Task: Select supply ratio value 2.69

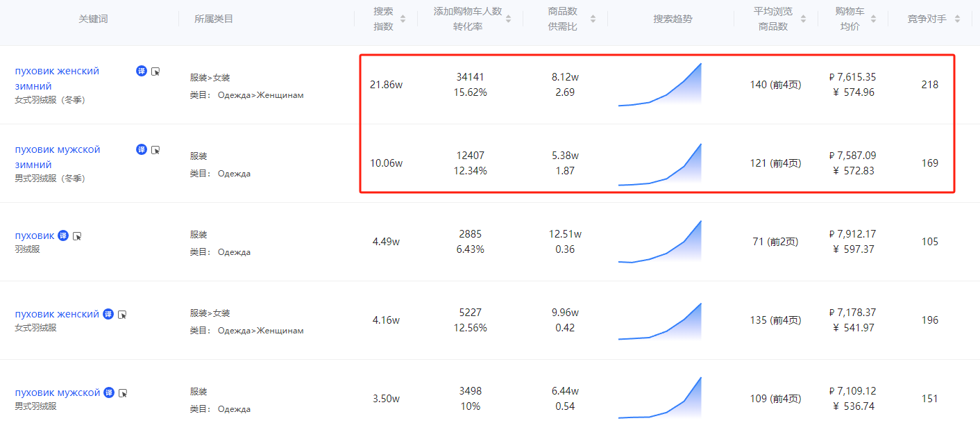Action: tap(565, 92)
